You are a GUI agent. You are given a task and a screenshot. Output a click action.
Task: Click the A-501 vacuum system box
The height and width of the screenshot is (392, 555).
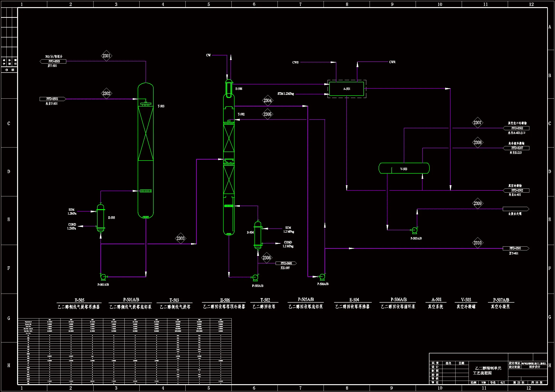click(x=346, y=89)
